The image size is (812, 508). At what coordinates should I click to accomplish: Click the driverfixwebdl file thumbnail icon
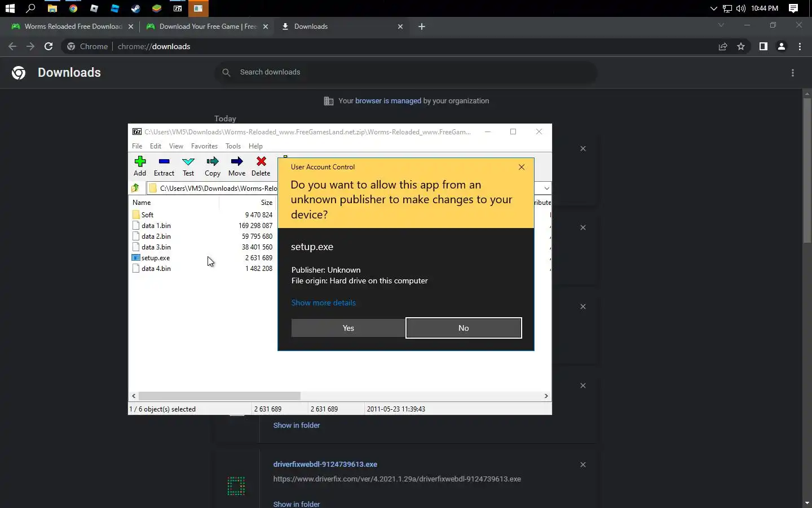pyautogui.click(x=236, y=485)
